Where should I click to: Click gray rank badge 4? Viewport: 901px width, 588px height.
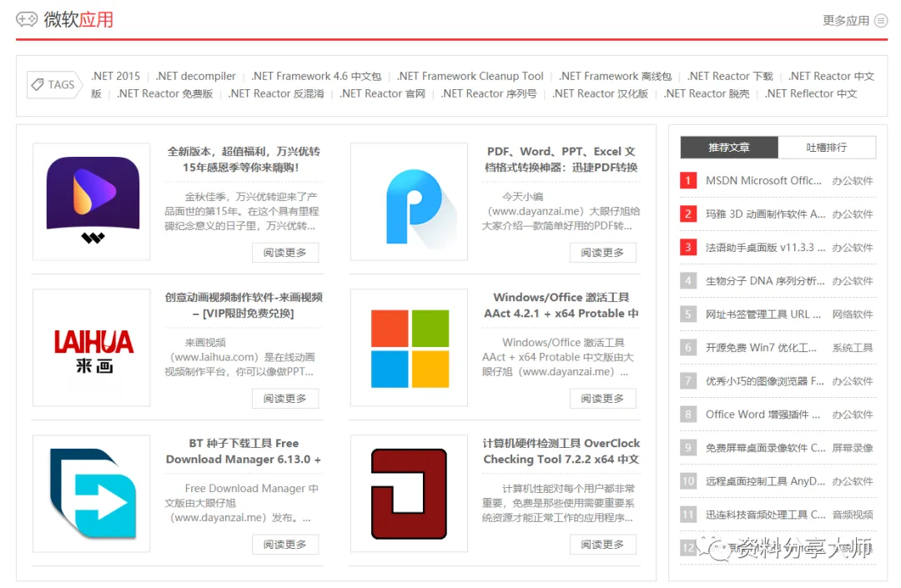click(687, 281)
